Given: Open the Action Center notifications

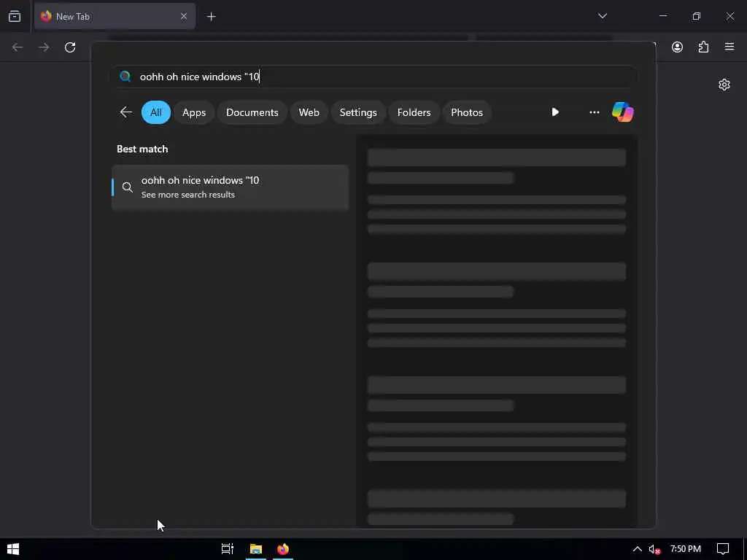Looking at the screenshot, I should tap(723, 549).
